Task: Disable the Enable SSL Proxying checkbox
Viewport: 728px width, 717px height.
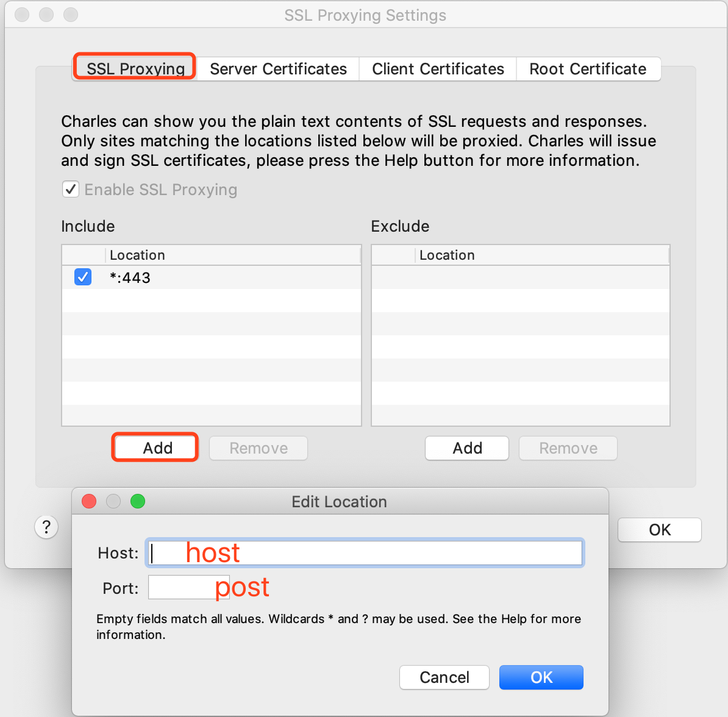Action: pyautogui.click(x=71, y=189)
